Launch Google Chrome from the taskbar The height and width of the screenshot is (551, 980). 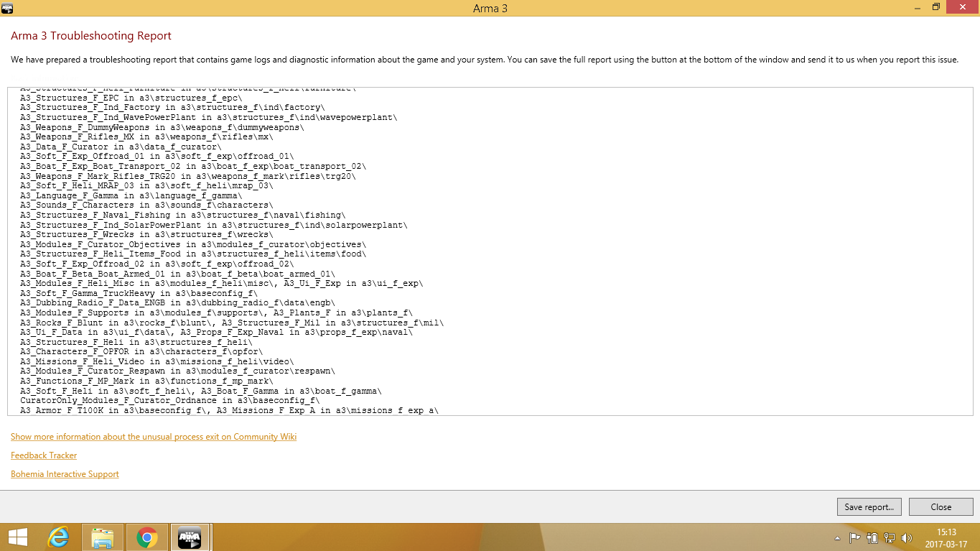tap(147, 537)
